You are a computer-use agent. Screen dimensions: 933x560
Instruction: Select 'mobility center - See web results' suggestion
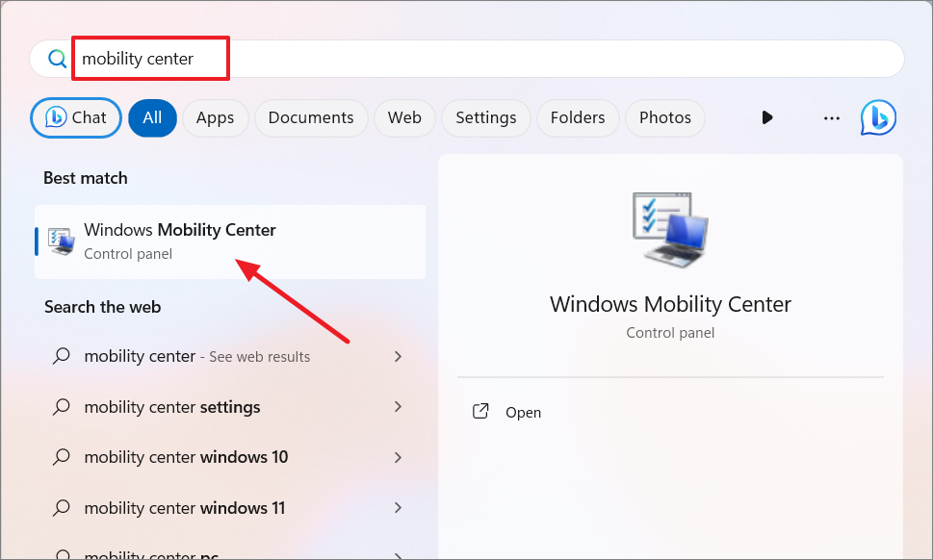(230, 357)
